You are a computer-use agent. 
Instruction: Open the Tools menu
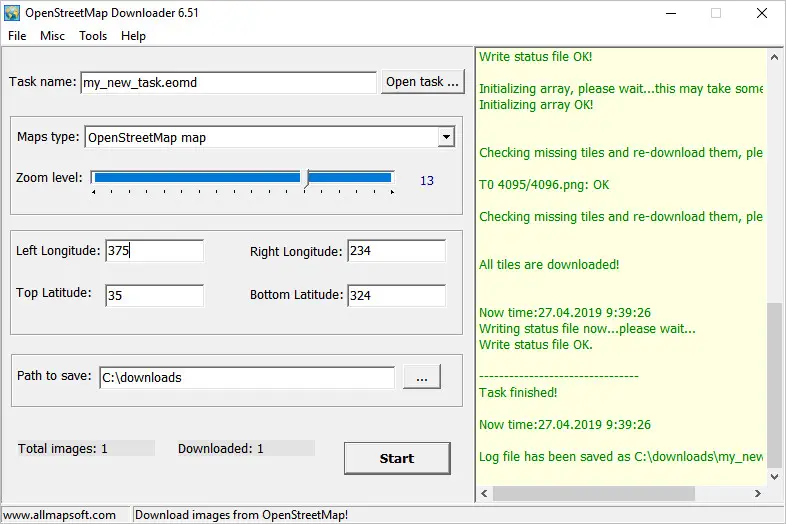coord(93,36)
